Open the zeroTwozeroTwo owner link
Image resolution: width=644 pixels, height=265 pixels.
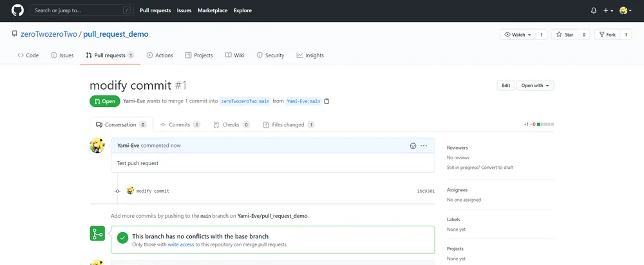(49, 34)
